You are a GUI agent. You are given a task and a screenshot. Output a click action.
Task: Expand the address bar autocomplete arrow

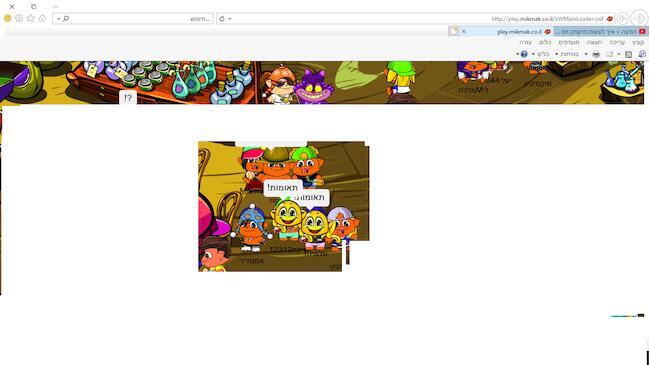(x=230, y=19)
